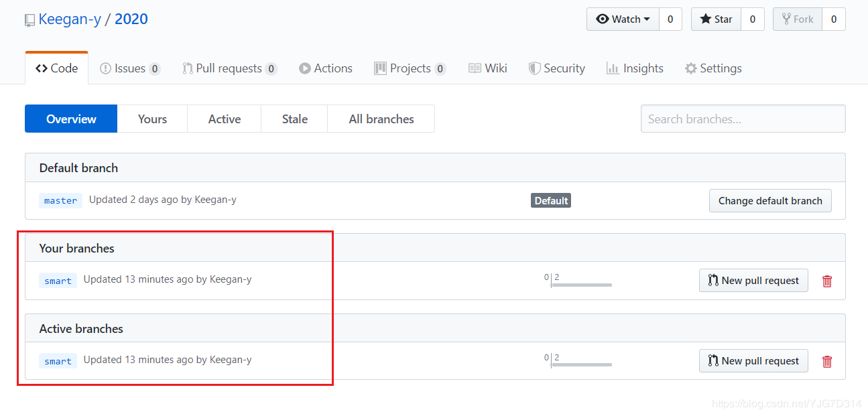The height and width of the screenshot is (416, 868).
Task: Click Change default branch button
Action: [x=770, y=201]
